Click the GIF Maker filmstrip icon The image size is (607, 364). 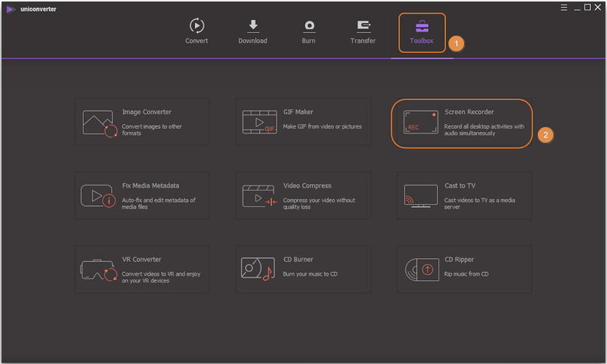tap(260, 122)
